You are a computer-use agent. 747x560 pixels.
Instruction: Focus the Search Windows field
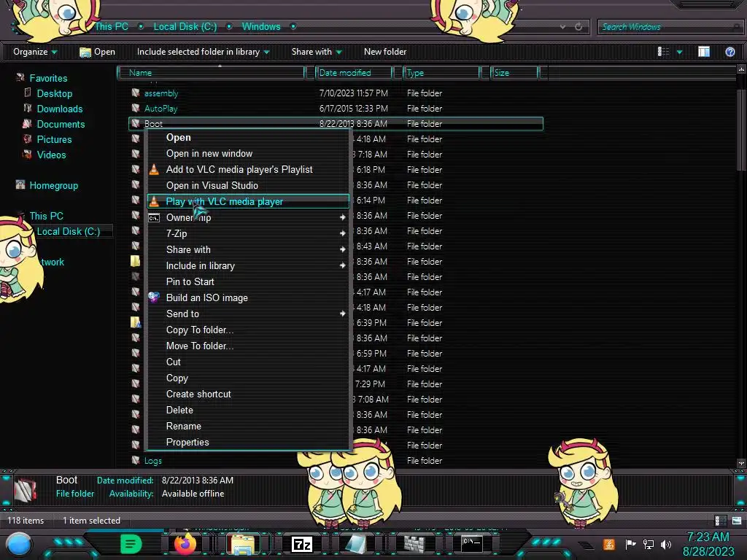670,27
